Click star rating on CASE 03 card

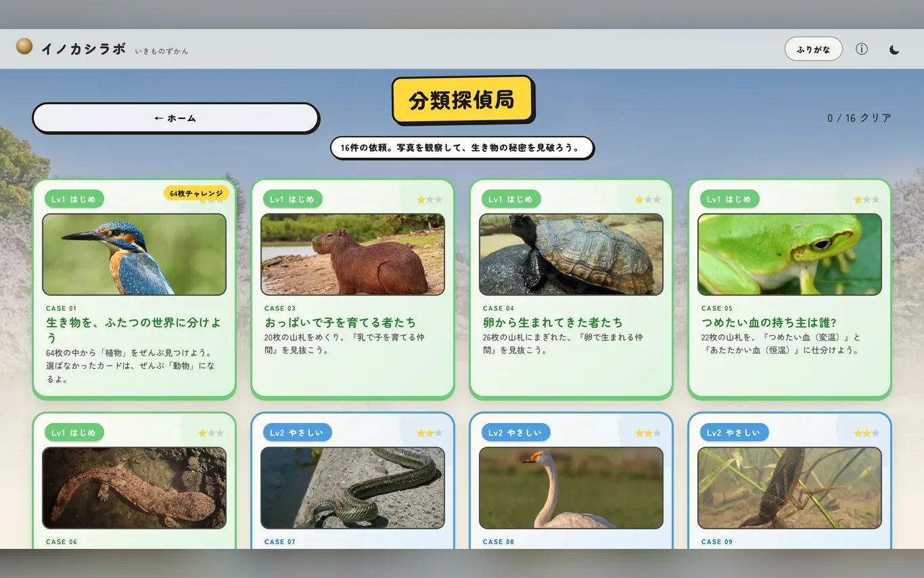pyautogui.click(x=430, y=200)
